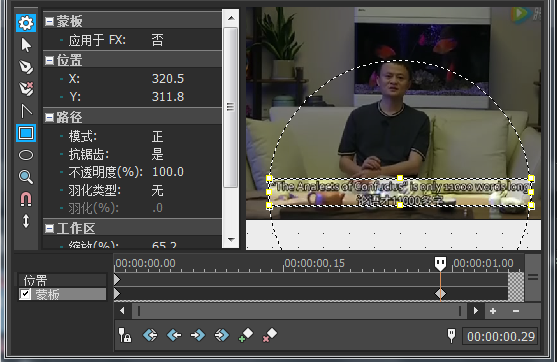Select the normal edit arrow tool
557x362 pixels.
tap(26, 45)
